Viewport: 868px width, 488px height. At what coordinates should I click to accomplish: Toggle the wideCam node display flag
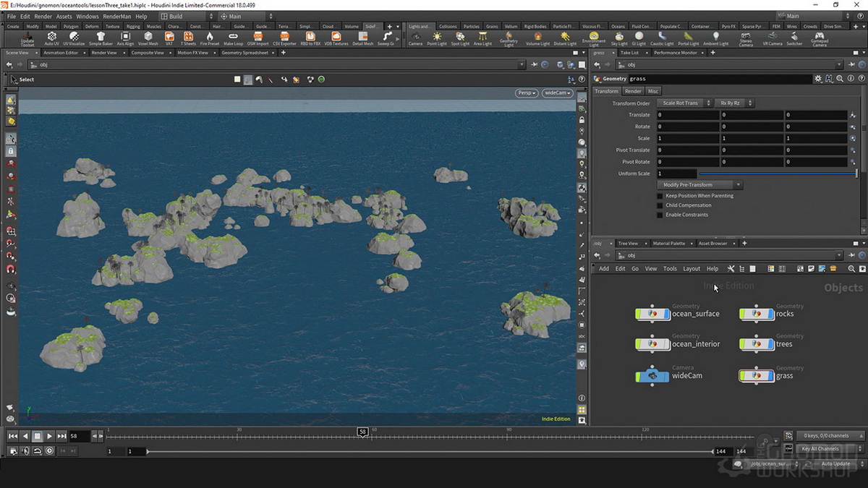tap(668, 376)
